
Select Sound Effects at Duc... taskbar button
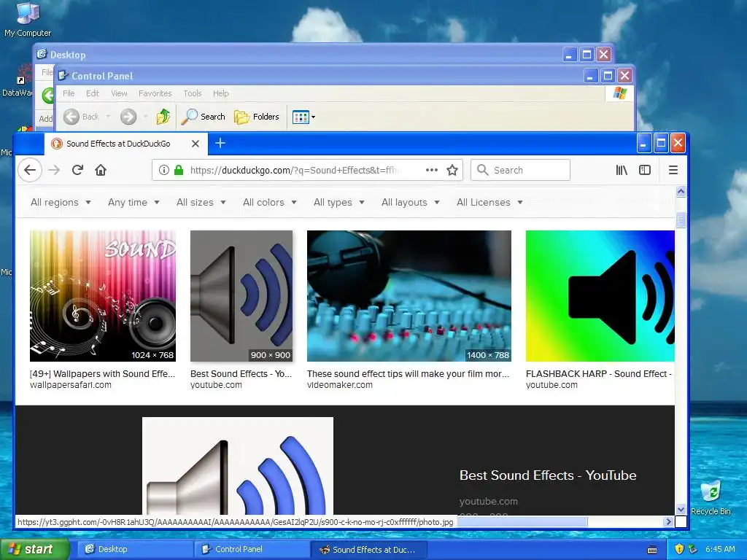tap(368, 550)
